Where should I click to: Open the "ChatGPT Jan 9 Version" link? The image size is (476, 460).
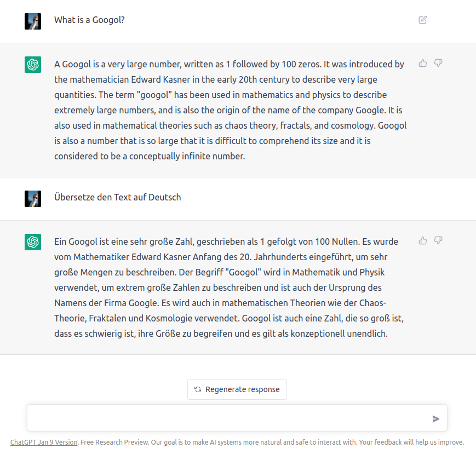(44, 442)
